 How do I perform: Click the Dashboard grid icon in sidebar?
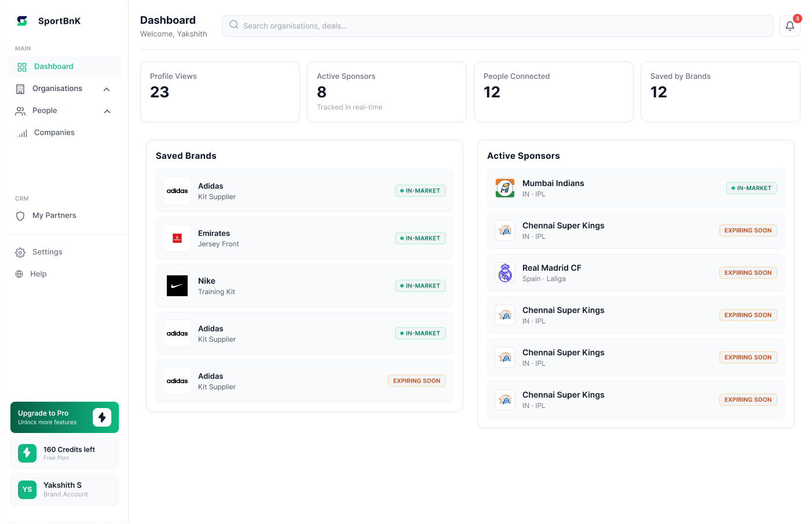(x=22, y=67)
